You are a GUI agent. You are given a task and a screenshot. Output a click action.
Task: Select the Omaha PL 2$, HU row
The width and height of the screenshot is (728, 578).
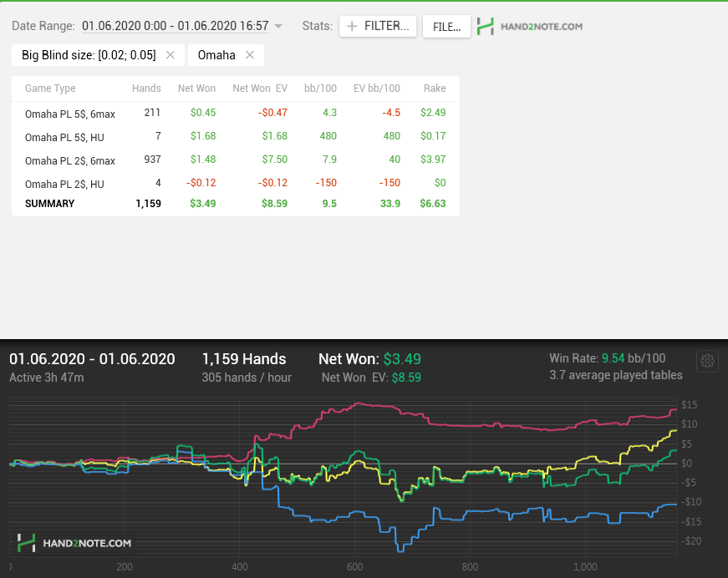[236, 183]
